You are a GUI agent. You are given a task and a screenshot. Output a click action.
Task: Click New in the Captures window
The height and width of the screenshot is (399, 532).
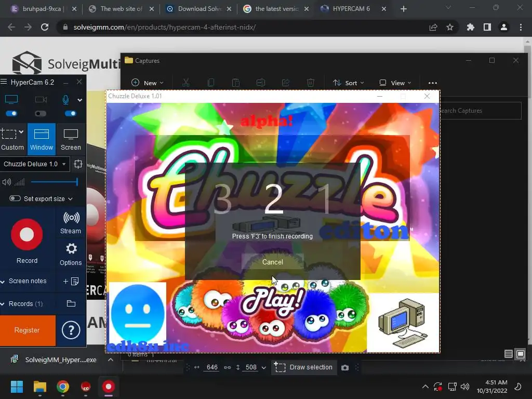pyautogui.click(x=147, y=83)
